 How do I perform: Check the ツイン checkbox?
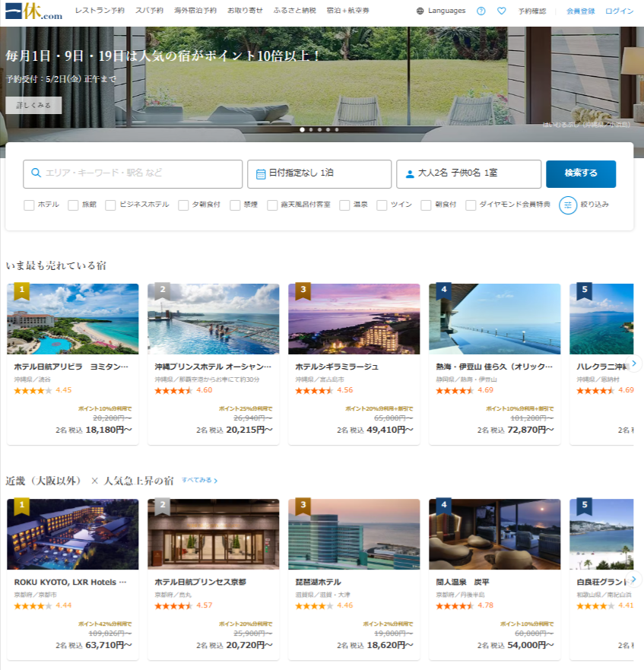(x=382, y=205)
